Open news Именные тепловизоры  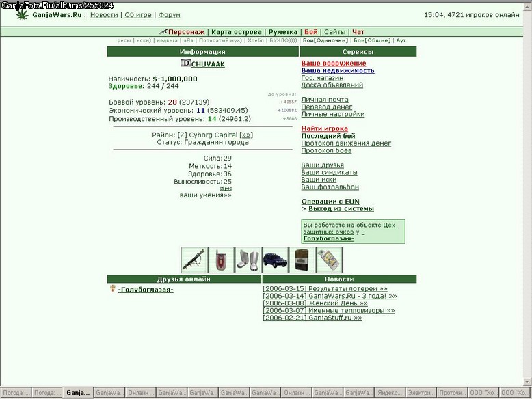329,310
